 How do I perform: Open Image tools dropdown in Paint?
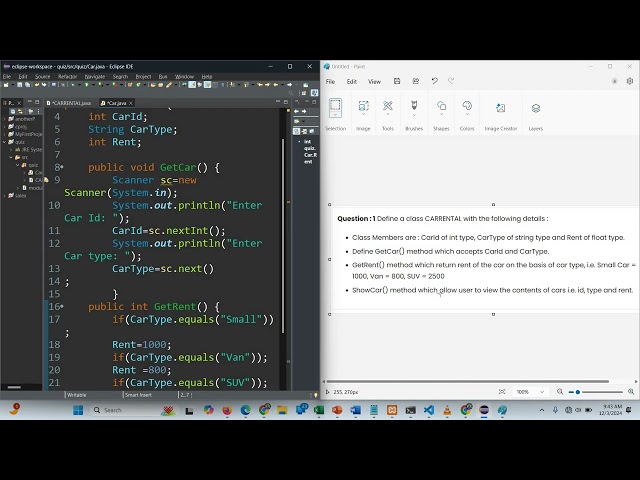363,109
